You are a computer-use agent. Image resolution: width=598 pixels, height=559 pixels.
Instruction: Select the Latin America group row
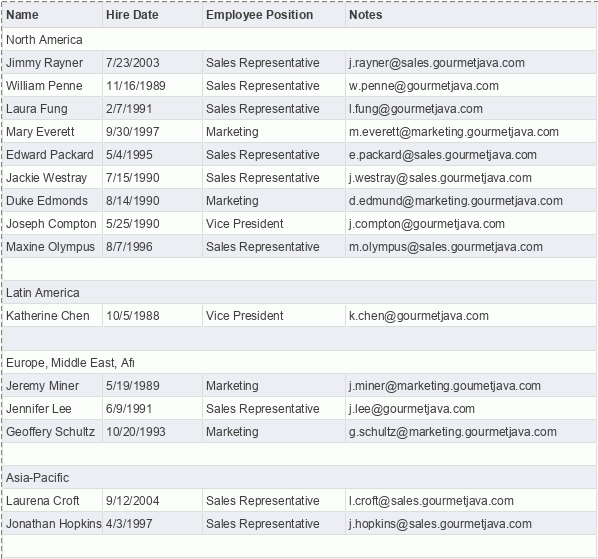tap(300, 292)
